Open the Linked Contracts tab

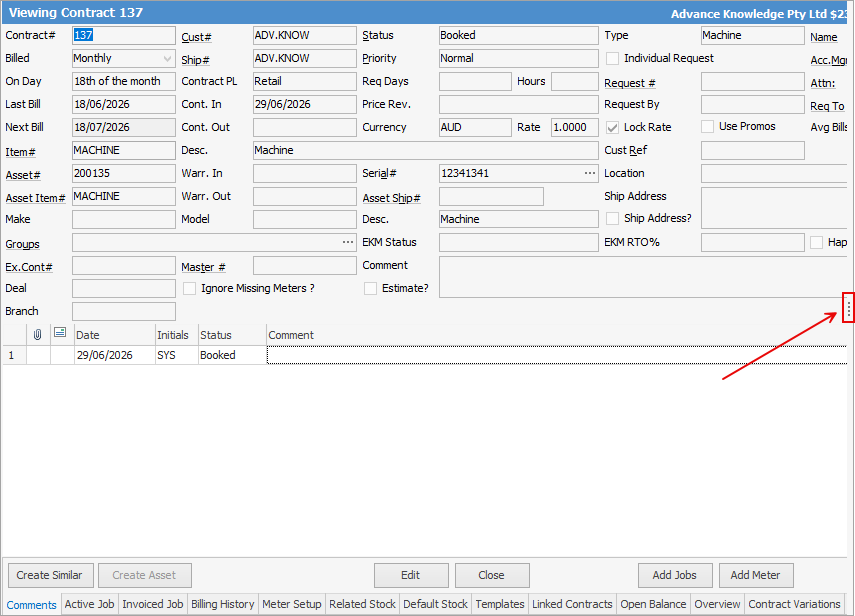pyautogui.click(x=572, y=604)
